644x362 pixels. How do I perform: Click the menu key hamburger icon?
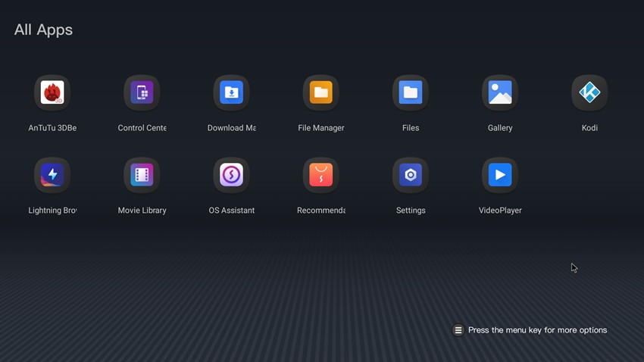[458, 330]
